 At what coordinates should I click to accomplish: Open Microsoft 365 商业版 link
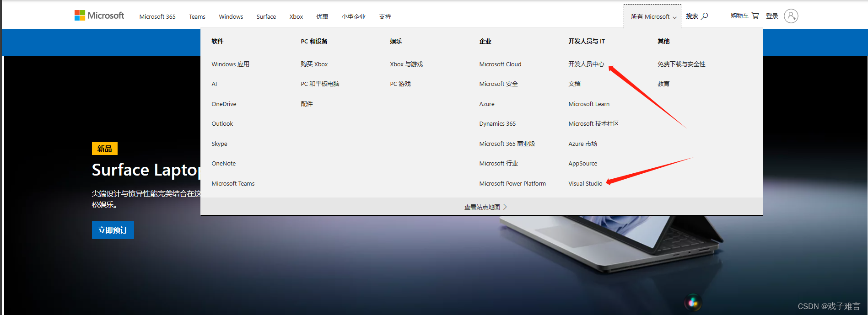(x=507, y=144)
